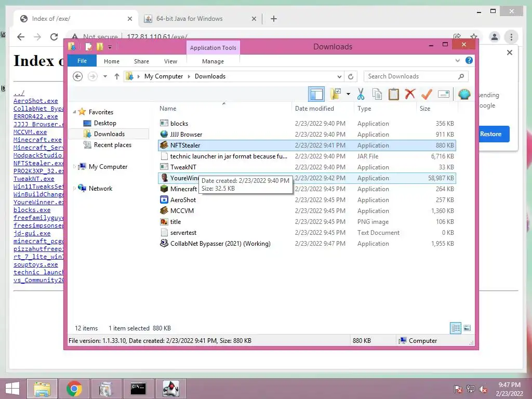Open the dropdown next to folder options
The height and width of the screenshot is (399, 532).
point(348,94)
